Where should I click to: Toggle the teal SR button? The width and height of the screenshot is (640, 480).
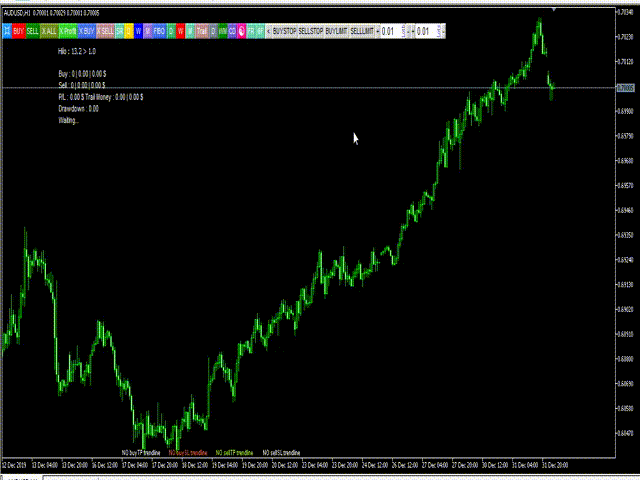(x=119, y=31)
